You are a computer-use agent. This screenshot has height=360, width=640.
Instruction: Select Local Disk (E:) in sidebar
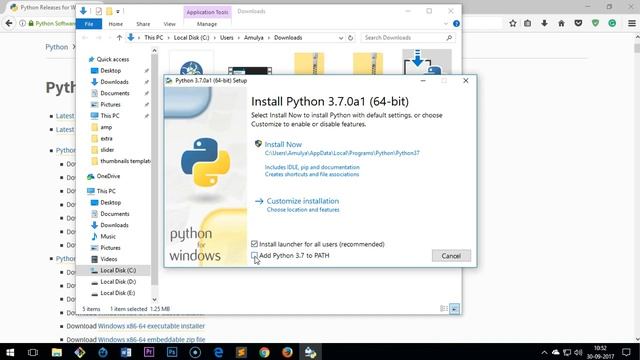pyautogui.click(x=118, y=293)
